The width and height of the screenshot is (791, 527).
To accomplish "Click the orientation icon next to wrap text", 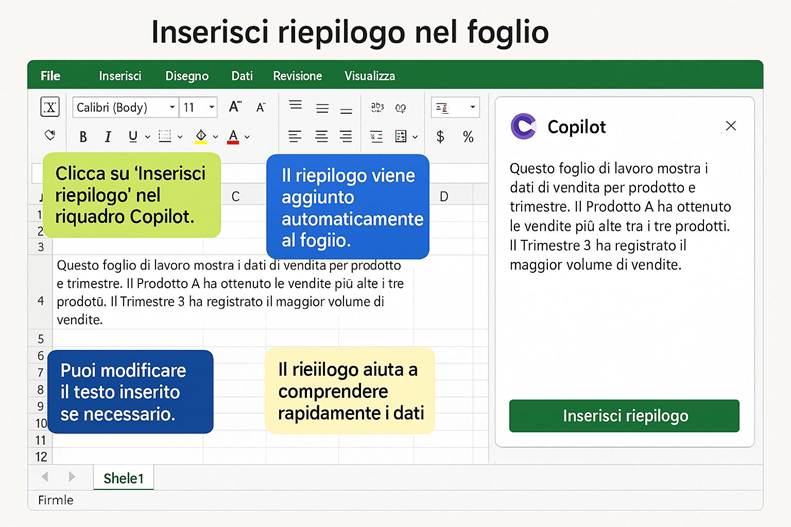I will coord(401,108).
